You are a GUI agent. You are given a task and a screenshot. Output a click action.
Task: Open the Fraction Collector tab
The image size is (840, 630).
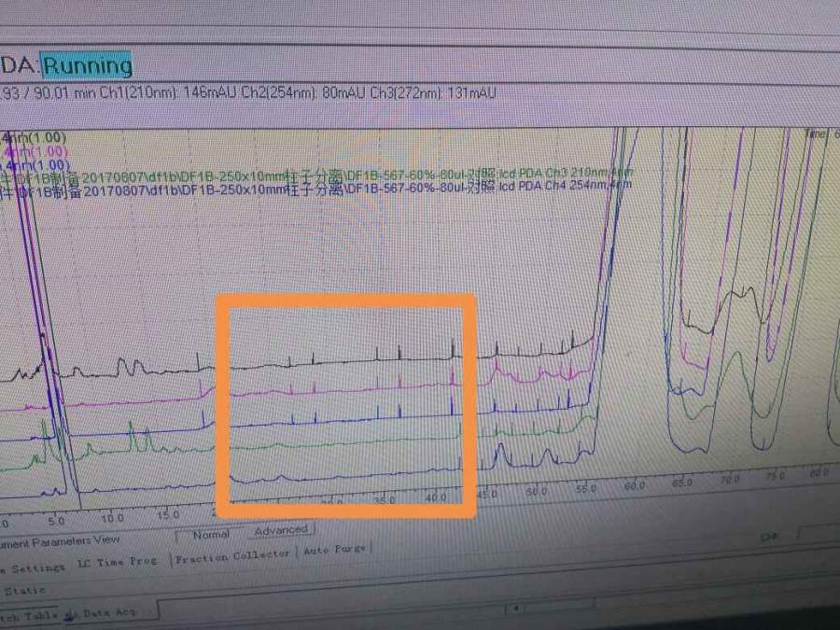(x=232, y=556)
